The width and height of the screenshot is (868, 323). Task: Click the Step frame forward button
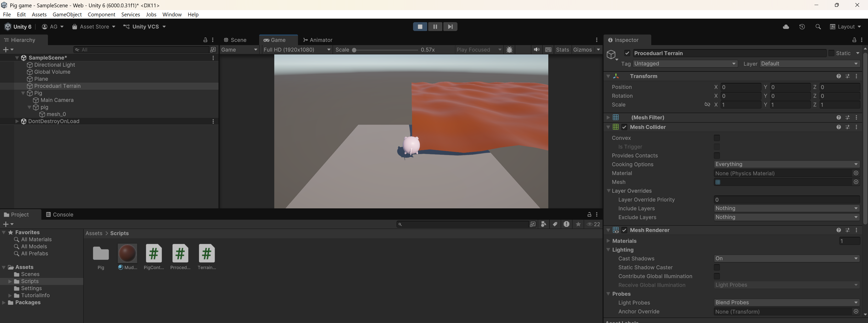point(450,26)
